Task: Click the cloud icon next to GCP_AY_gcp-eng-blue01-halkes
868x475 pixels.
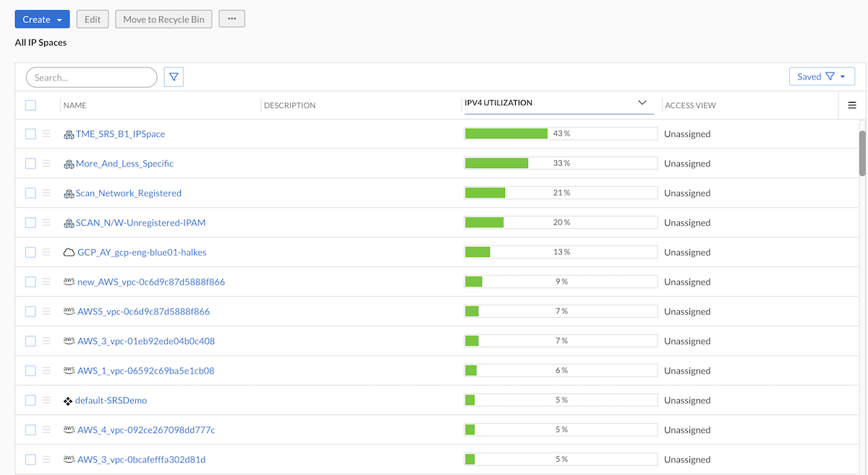Action: (x=69, y=253)
